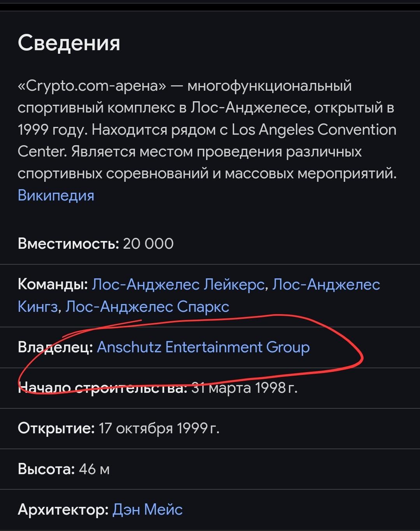Open the Лос-Анджелес Лейкерс team link
The width and height of the screenshot is (420, 531).
(x=178, y=285)
